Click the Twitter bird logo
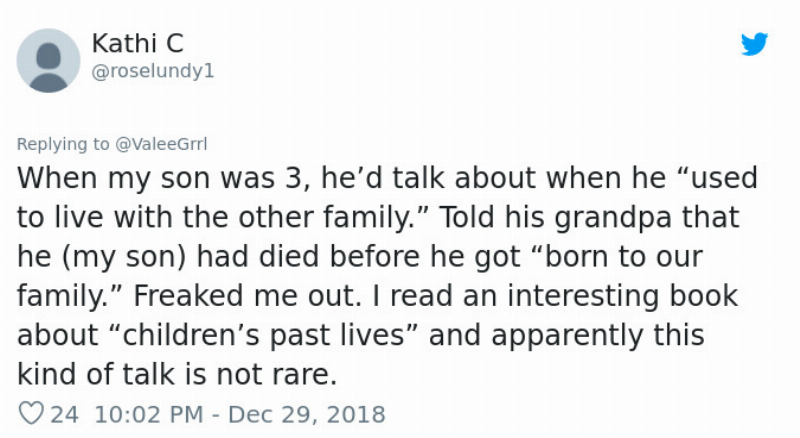 point(753,44)
